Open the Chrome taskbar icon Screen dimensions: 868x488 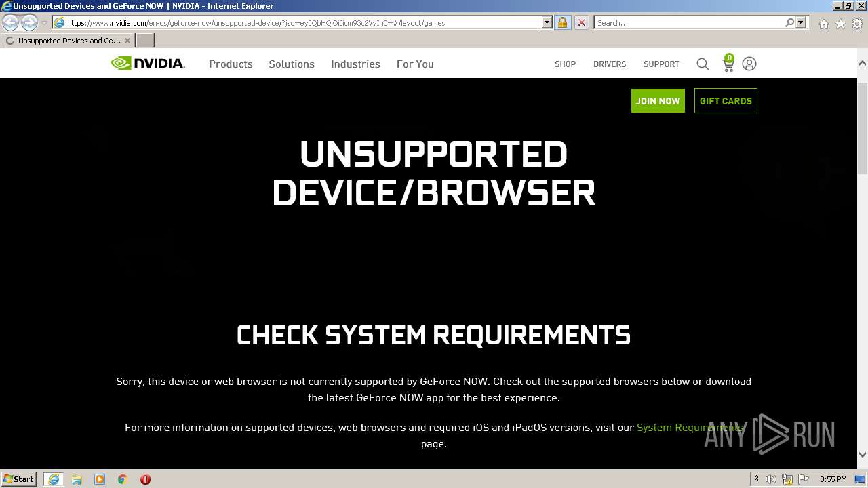coord(123,479)
